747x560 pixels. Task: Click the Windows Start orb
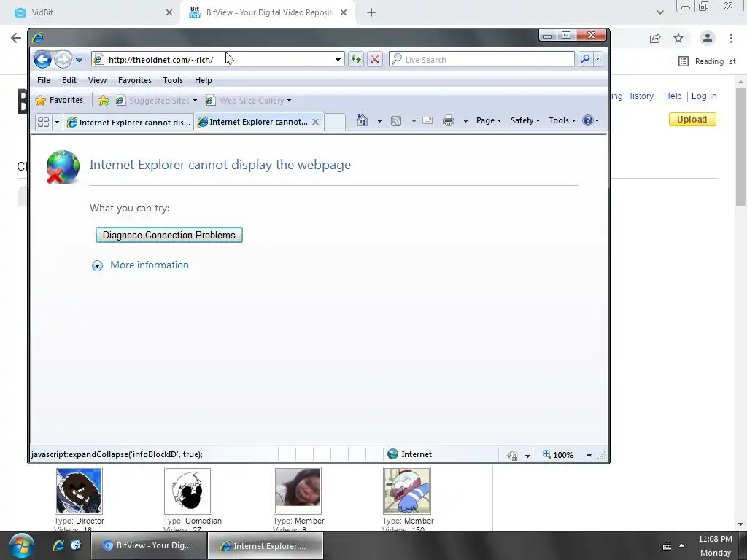click(21, 545)
